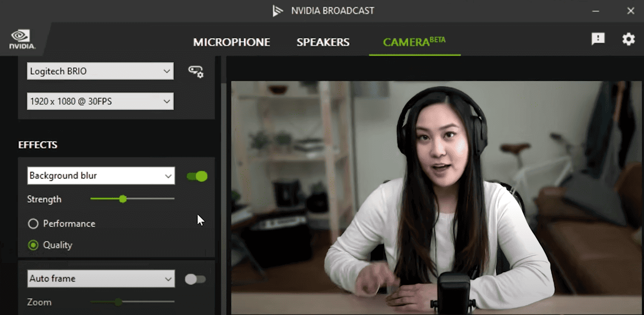This screenshot has height=315, width=644.
Task: Switch to the Microphone tab
Action: click(232, 42)
